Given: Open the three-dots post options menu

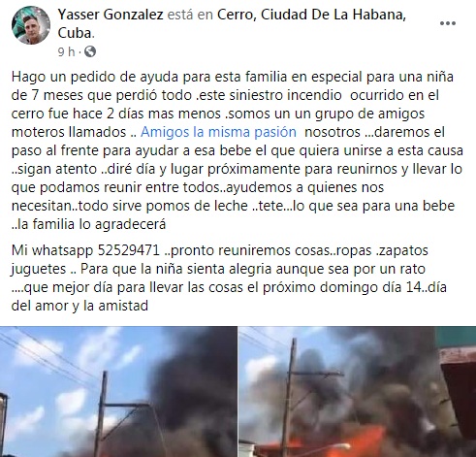Looking at the screenshot, I should pyautogui.click(x=448, y=23).
